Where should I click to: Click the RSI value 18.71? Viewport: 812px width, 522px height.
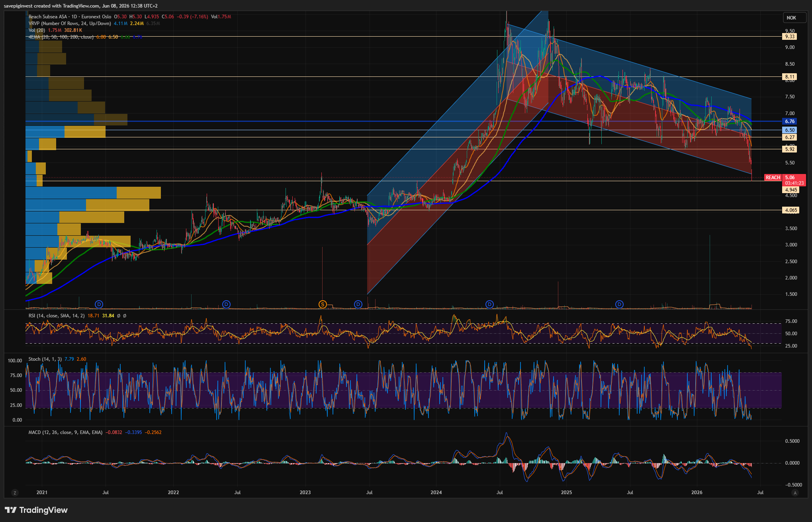[x=94, y=316]
